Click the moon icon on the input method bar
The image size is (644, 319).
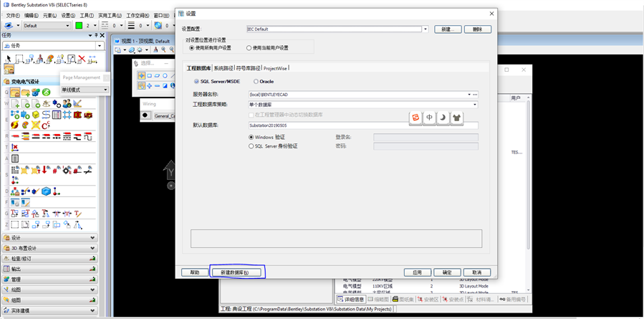point(443,118)
